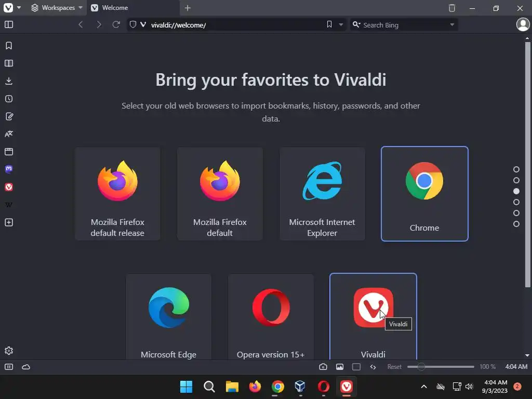Open the History panel
Viewport: 532px width, 399px height.
point(9,99)
